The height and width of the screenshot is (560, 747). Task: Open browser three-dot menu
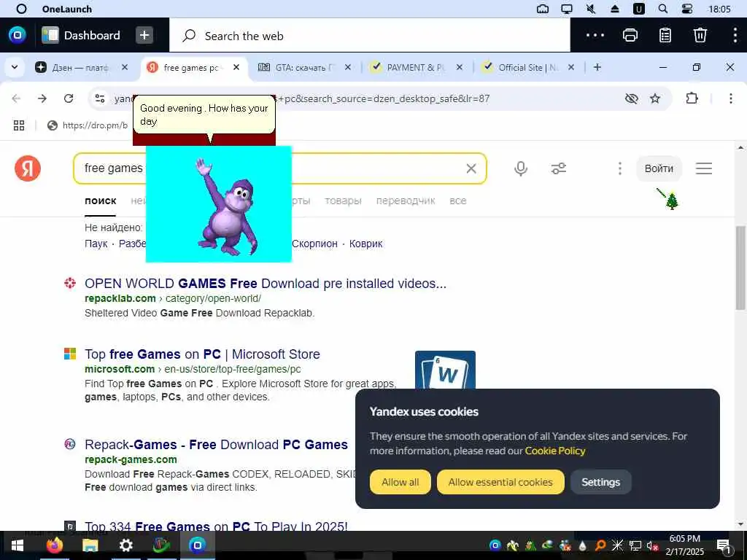coord(731,98)
